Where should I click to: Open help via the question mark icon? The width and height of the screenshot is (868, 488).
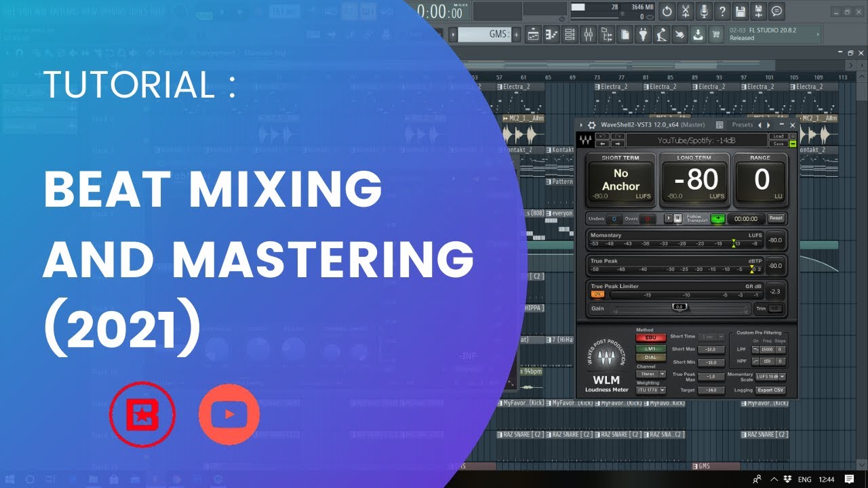[x=722, y=12]
